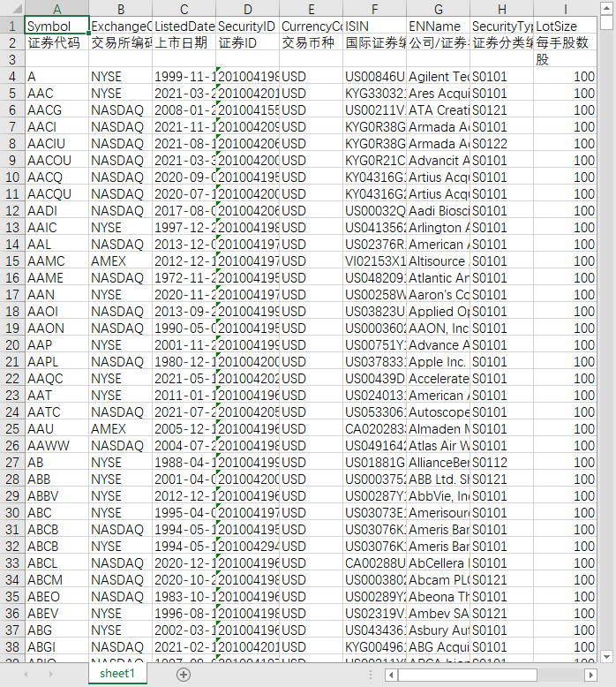Select the Apple Inc. name cell
Screen dimensions: 616x687
click(x=438, y=361)
